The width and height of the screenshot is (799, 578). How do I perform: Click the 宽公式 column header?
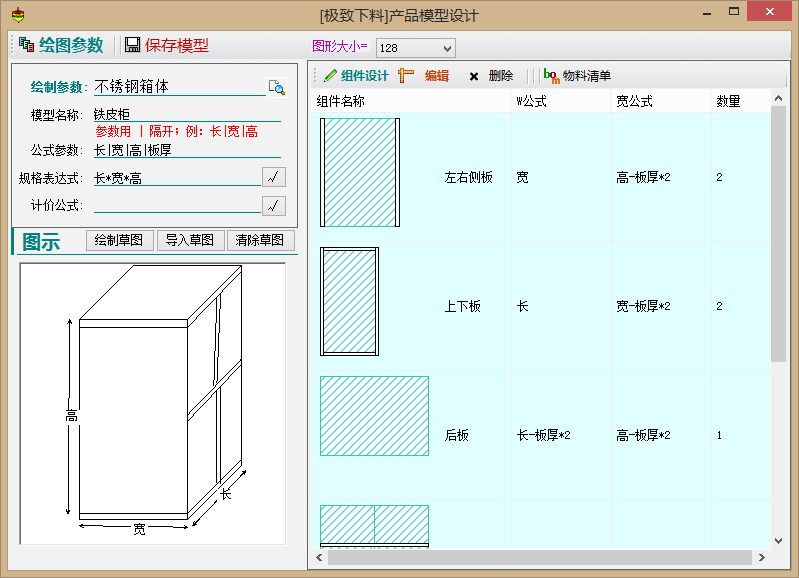[660, 101]
